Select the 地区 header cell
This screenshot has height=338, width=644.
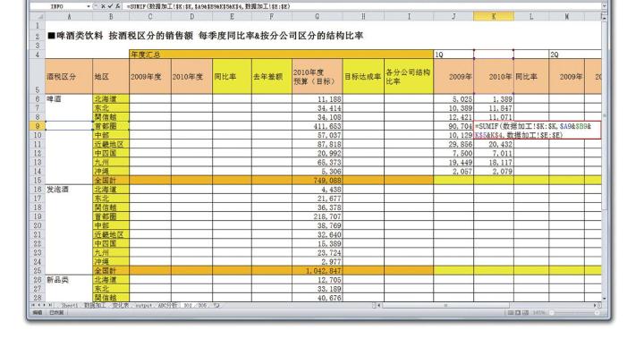coord(111,76)
